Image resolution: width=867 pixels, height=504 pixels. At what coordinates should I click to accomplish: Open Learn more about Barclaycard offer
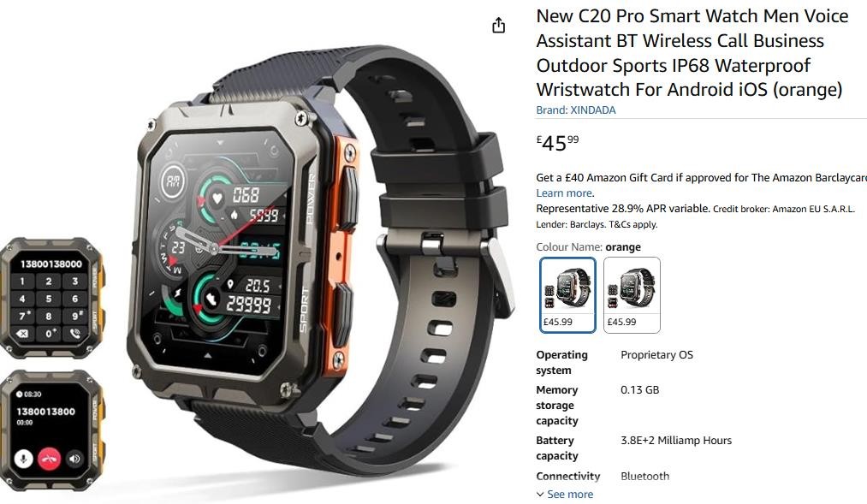coord(564,193)
